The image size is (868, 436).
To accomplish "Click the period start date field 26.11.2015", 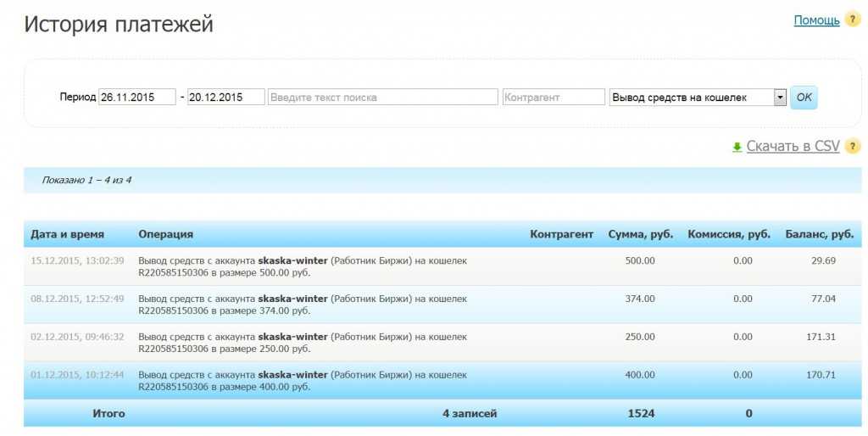I will pos(137,98).
